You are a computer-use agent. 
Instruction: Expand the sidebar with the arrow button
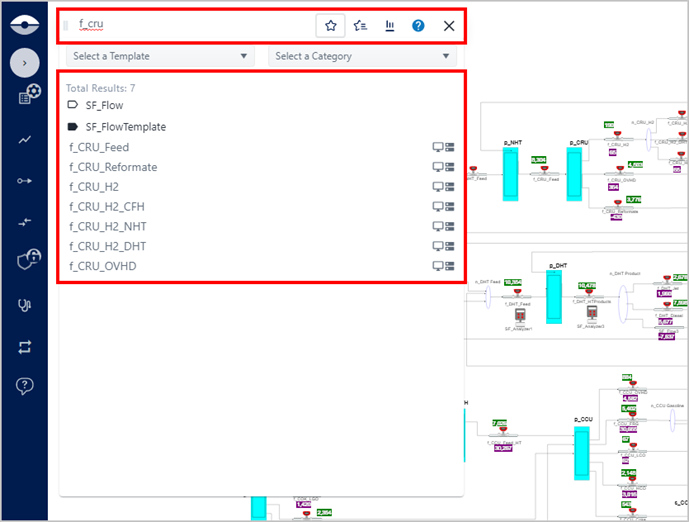[x=24, y=64]
